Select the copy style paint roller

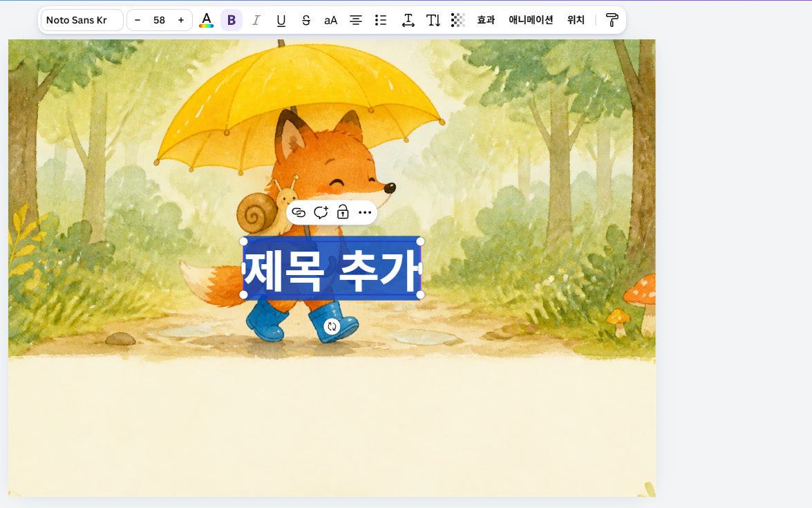point(612,20)
